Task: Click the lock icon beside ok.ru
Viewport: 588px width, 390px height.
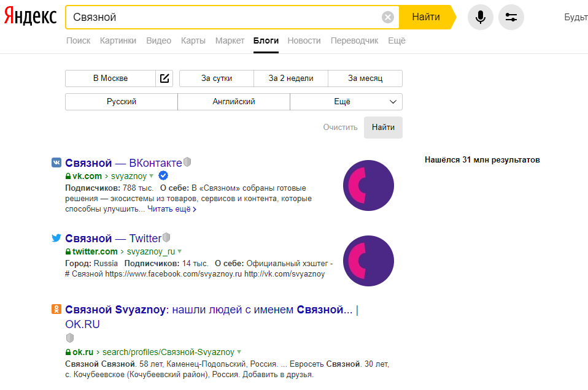Action: (68, 352)
